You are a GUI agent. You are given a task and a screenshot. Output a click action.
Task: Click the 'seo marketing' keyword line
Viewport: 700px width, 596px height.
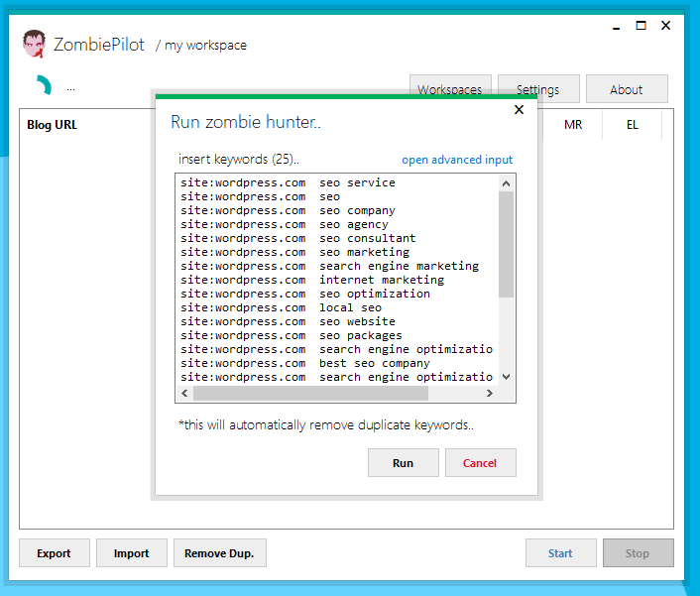click(x=294, y=252)
